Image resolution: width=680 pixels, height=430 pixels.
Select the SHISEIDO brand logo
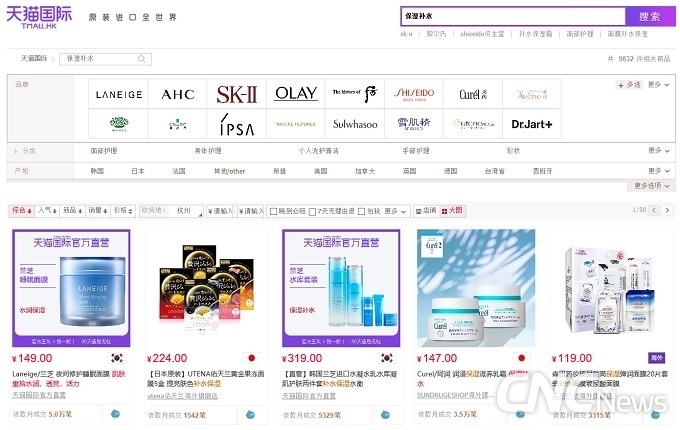pyautogui.click(x=414, y=94)
